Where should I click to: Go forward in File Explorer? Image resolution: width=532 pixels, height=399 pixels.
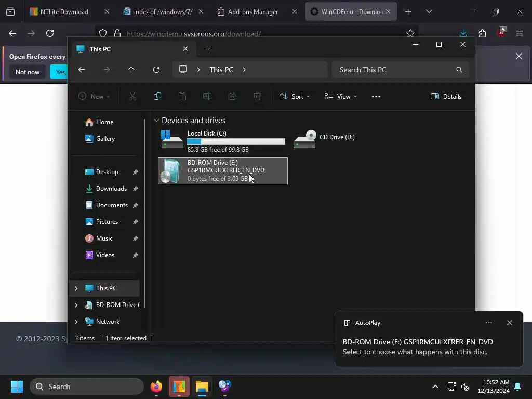[x=107, y=70]
